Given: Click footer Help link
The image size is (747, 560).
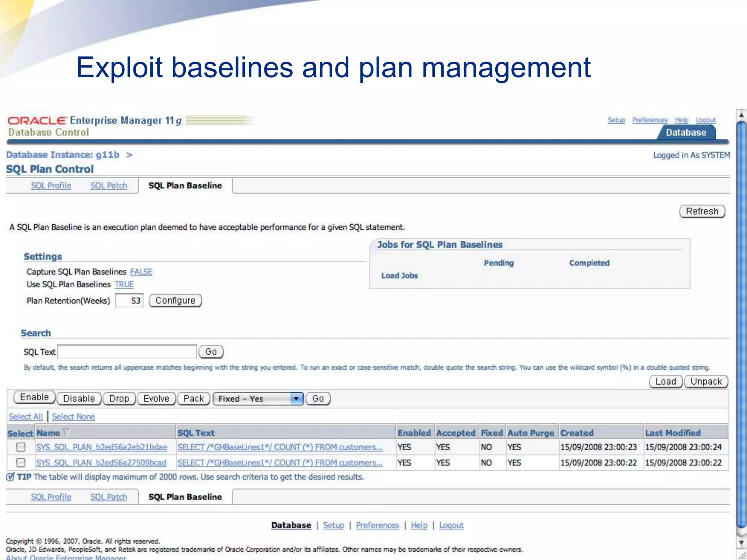Looking at the screenshot, I should click(419, 525).
